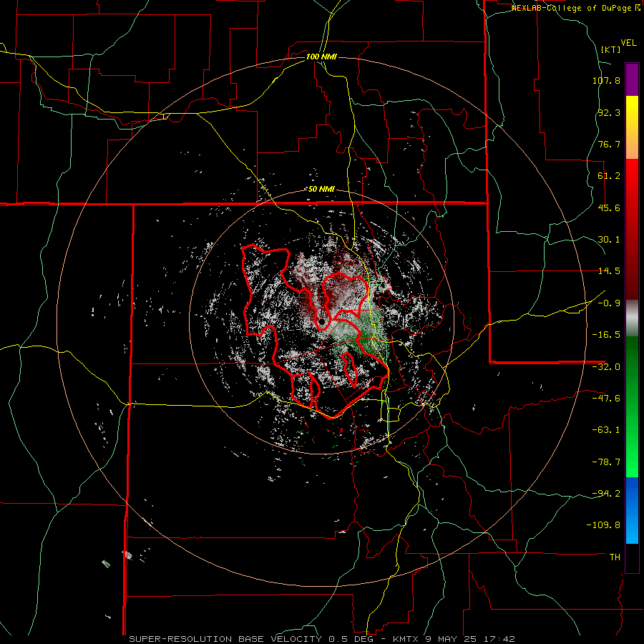Screen dimensions: 644x644
Task: Click the 100 NMI range ring label
Action: (321, 57)
